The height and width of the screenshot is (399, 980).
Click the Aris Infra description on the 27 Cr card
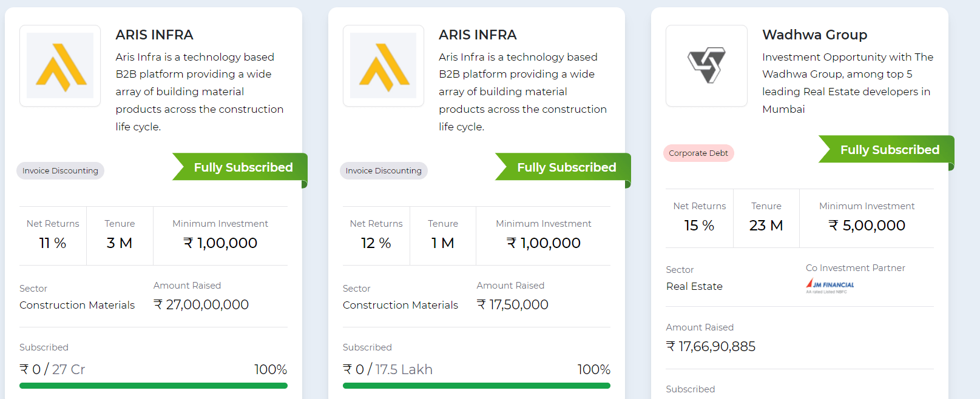pyautogui.click(x=200, y=92)
